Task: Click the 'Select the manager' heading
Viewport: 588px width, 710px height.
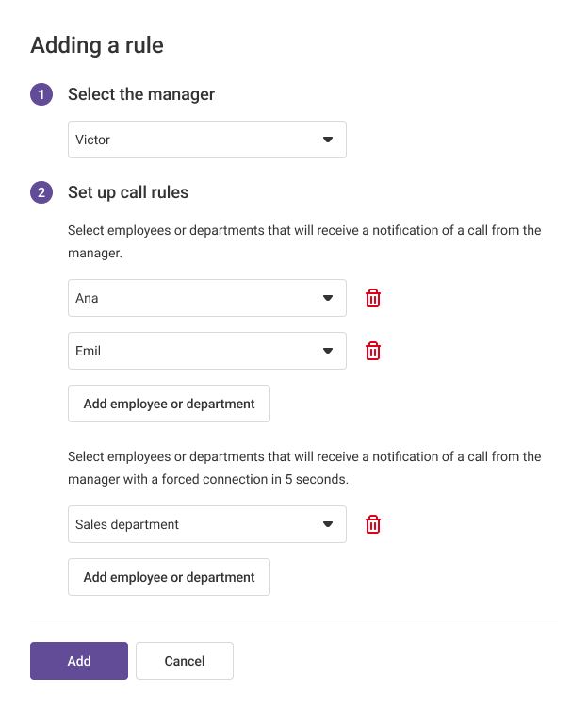Action: pyautogui.click(x=141, y=94)
